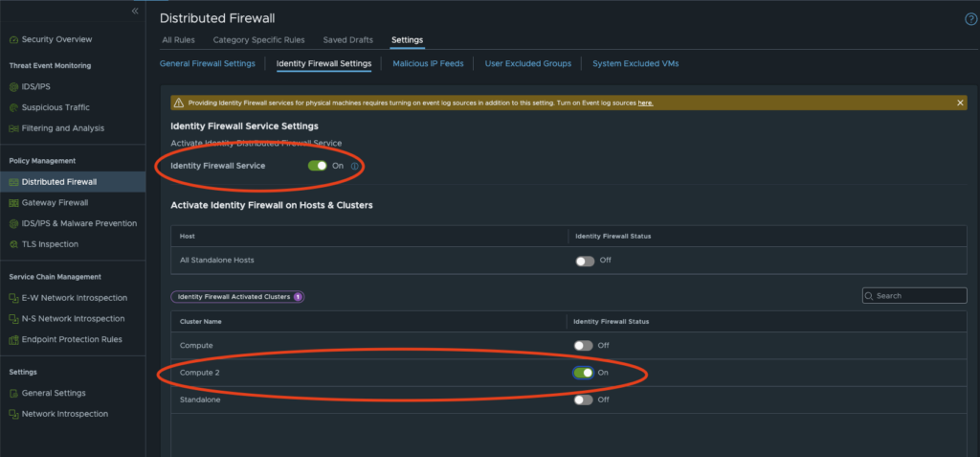
Task: Click Identity Firewall Activated Clusters filter badge
Action: pyautogui.click(x=237, y=297)
